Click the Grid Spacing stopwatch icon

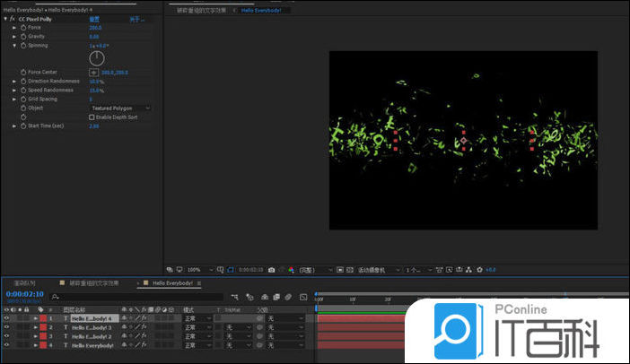(x=22, y=99)
